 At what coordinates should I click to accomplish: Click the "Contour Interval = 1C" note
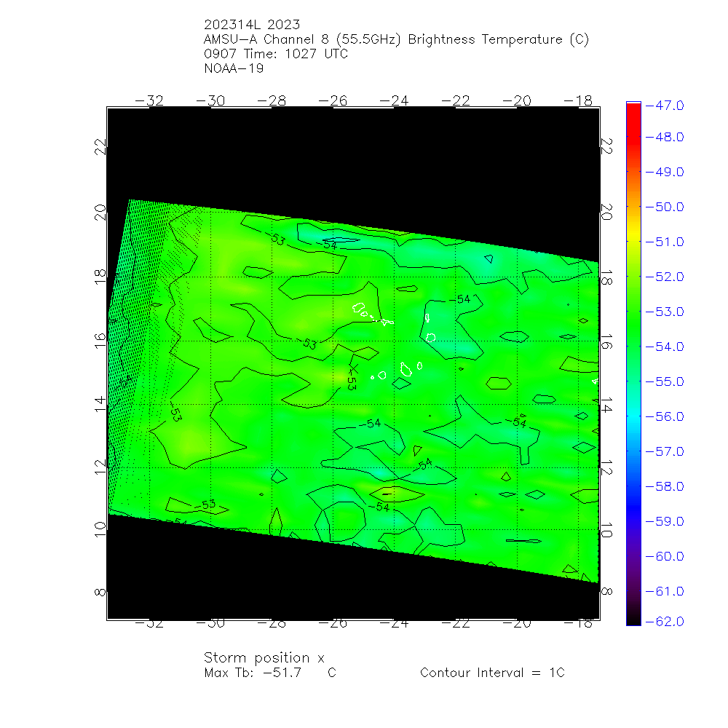pos(492,673)
